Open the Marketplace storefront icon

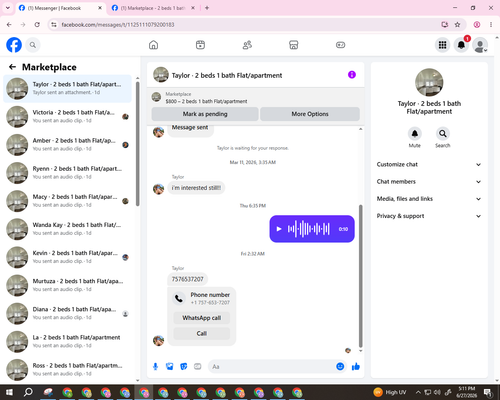click(x=294, y=45)
